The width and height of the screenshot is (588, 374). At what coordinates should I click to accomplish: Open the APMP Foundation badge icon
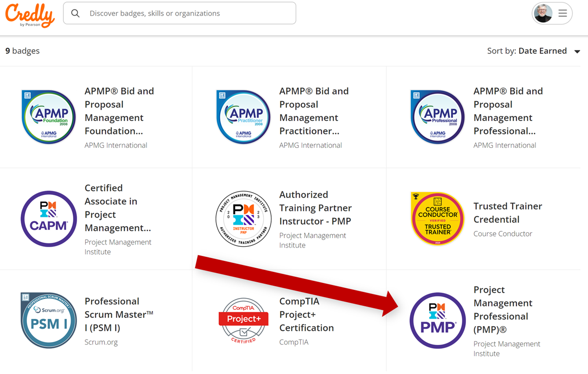48,117
